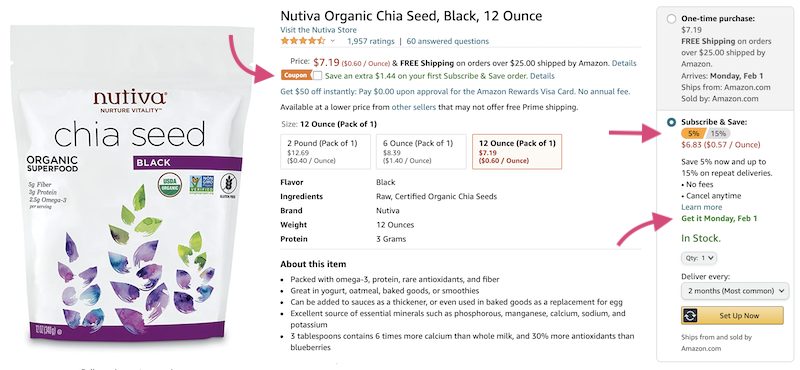Expand the rating breakdown chevron beside stars
Viewport: 800px width, 370px height.
tap(333, 41)
